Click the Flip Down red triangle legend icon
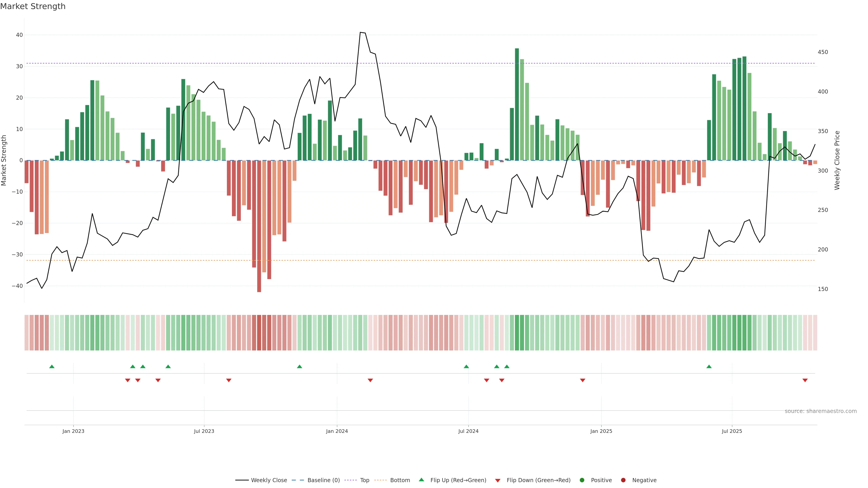The height and width of the screenshot is (488, 868). tap(498, 481)
